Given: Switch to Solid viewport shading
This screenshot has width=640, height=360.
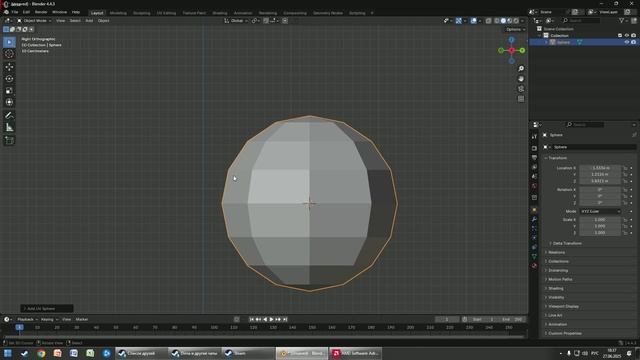Looking at the screenshot, I should point(503,20).
